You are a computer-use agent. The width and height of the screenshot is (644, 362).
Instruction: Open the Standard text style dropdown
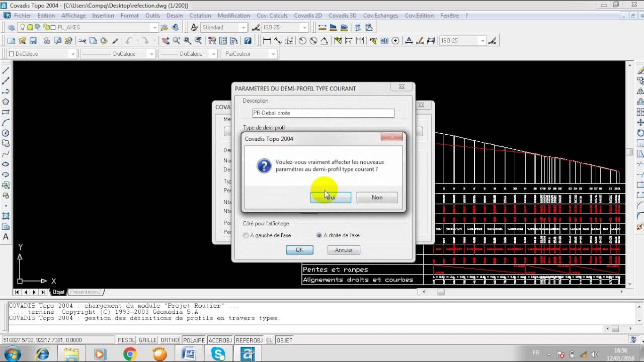click(243, 27)
